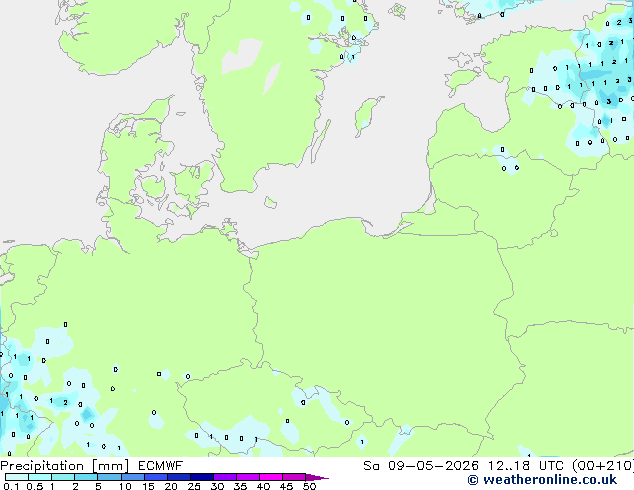Click the above-50 arrow tip of the legend
The width and height of the screenshot is (634, 490).
317,477
